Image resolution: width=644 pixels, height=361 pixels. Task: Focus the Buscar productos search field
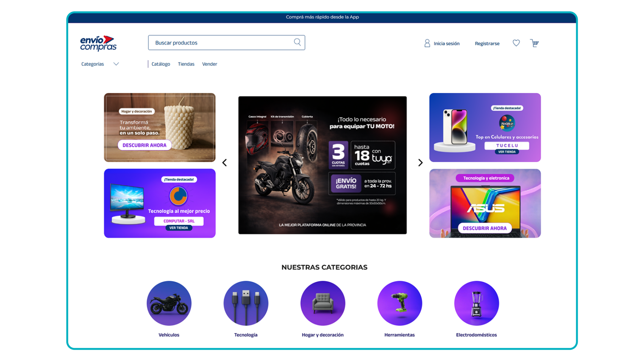227,43
